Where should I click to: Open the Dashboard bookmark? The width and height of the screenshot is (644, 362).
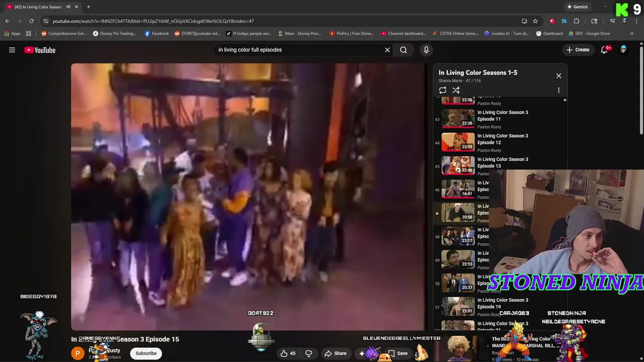549,34
